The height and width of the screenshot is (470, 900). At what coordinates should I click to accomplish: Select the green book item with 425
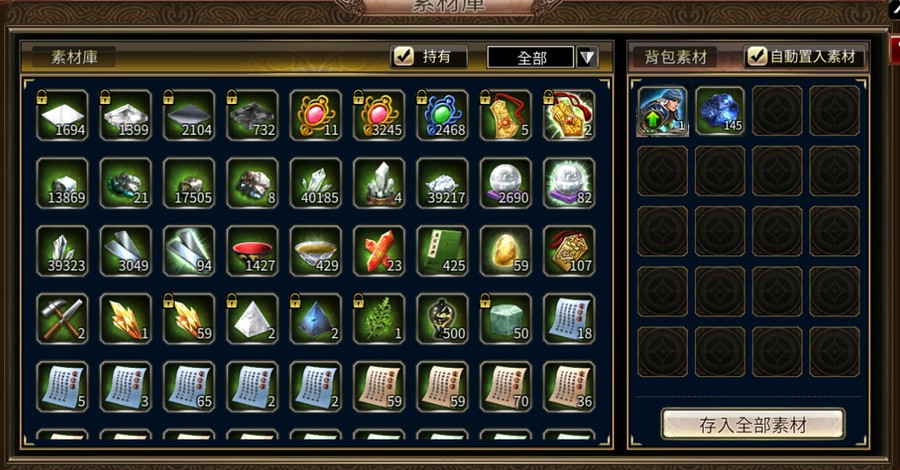[442, 251]
